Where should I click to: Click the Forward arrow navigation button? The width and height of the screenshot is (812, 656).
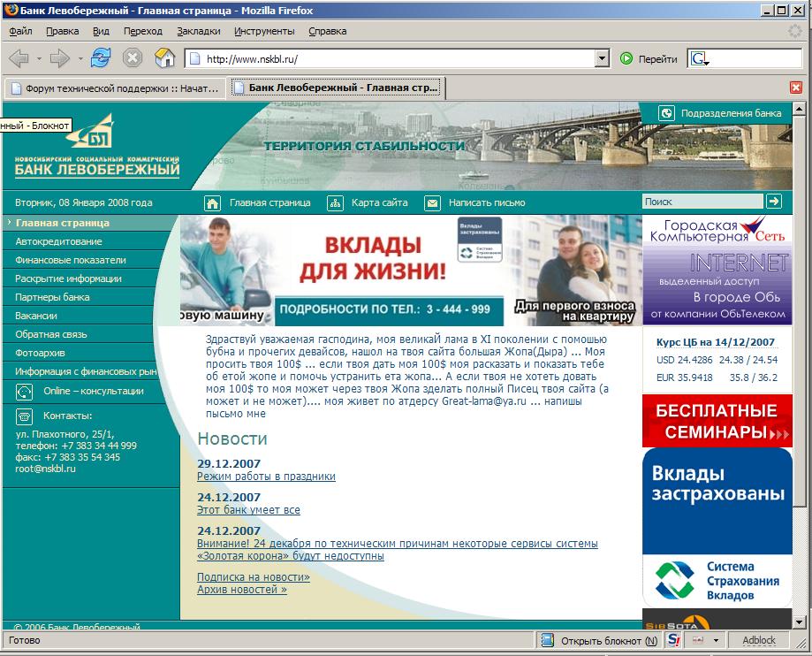(x=59, y=58)
